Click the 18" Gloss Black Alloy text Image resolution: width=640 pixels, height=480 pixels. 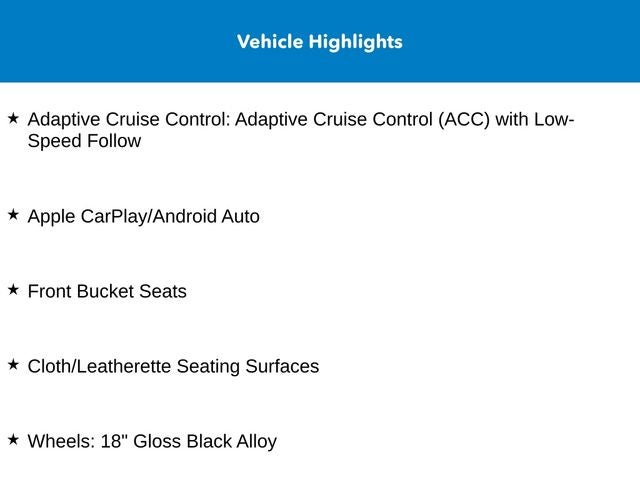point(189,442)
